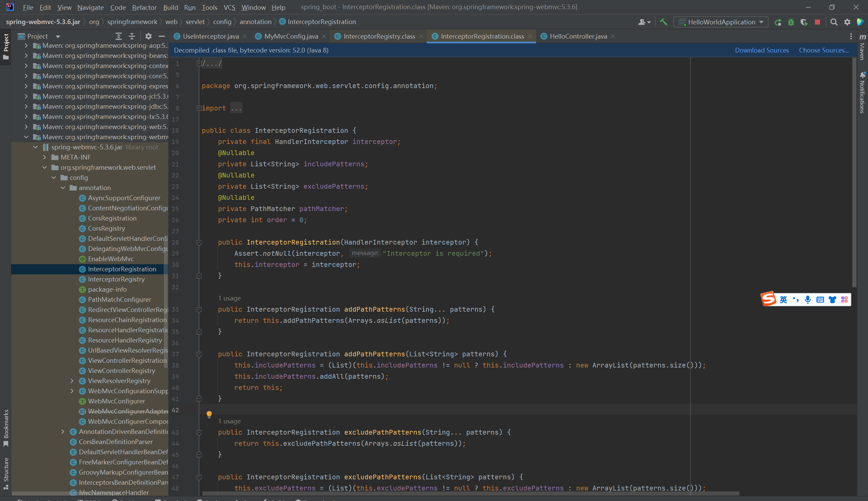Switch to MyMvcConfig.java tab
The image size is (868, 501).
pyautogui.click(x=291, y=36)
